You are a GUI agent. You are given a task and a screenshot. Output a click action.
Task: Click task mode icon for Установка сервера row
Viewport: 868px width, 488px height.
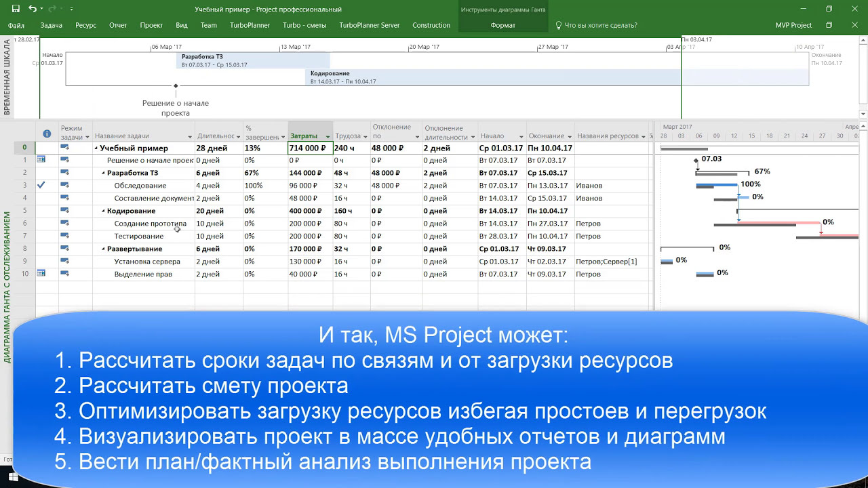click(x=65, y=261)
